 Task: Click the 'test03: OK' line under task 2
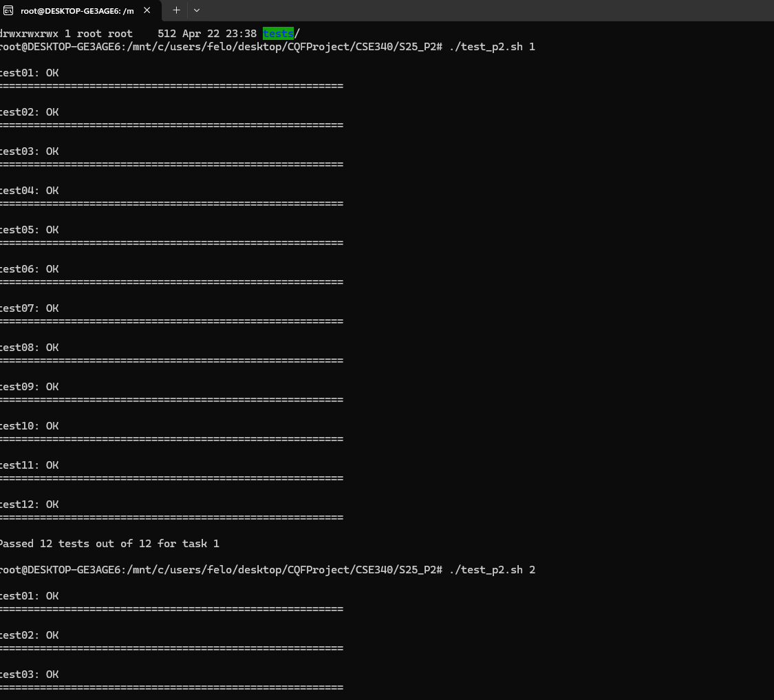tap(29, 675)
